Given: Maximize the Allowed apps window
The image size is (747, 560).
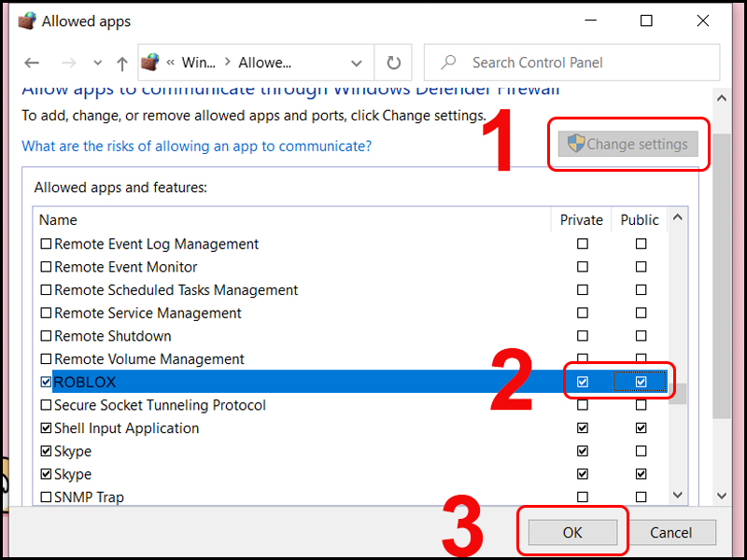Looking at the screenshot, I should tap(646, 21).
